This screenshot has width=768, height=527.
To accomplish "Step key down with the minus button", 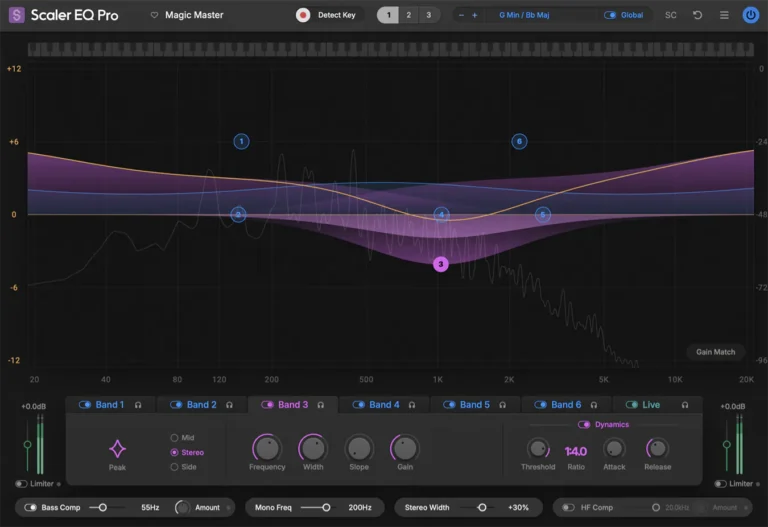I will 461,15.
